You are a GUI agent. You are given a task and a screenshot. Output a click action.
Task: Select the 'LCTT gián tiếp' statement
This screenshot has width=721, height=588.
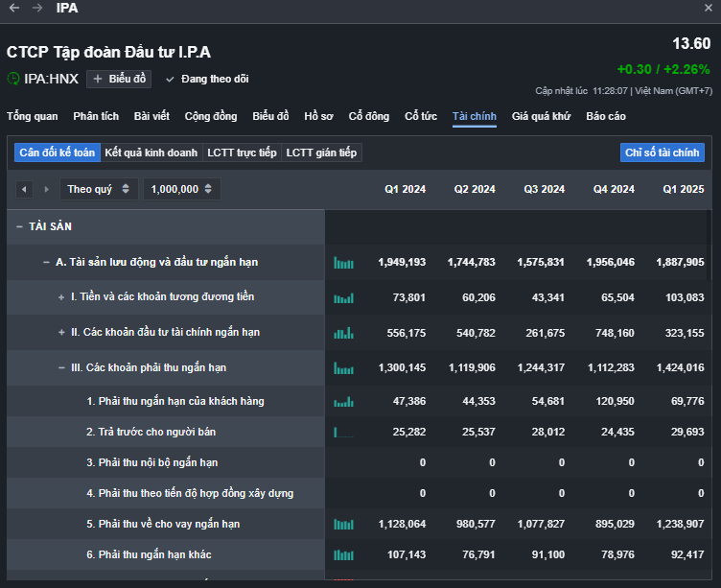click(321, 153)
